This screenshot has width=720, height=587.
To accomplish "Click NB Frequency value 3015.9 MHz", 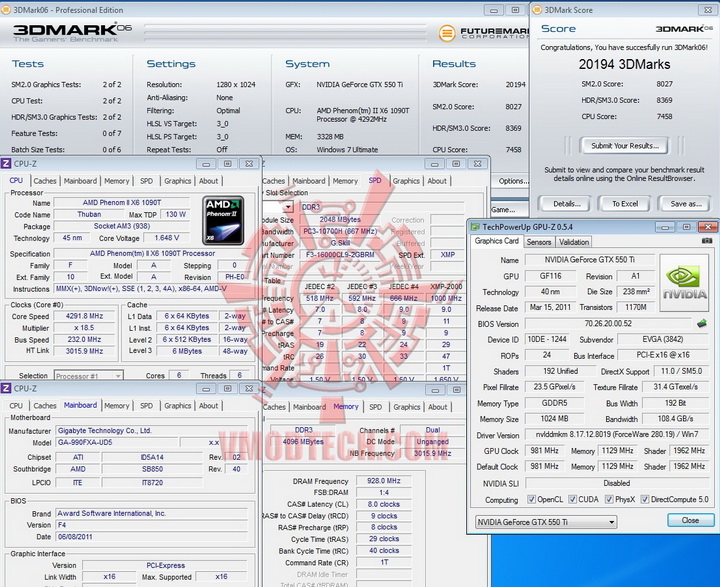I will click(432, 453).
